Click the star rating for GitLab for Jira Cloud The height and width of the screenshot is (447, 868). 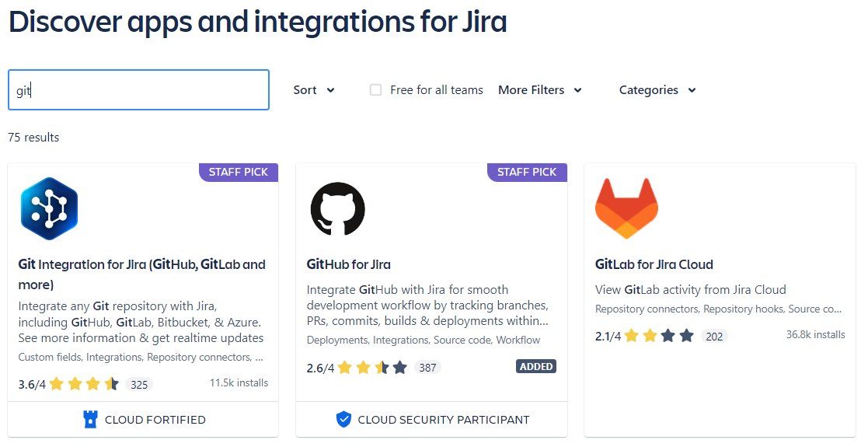[659, 336]
